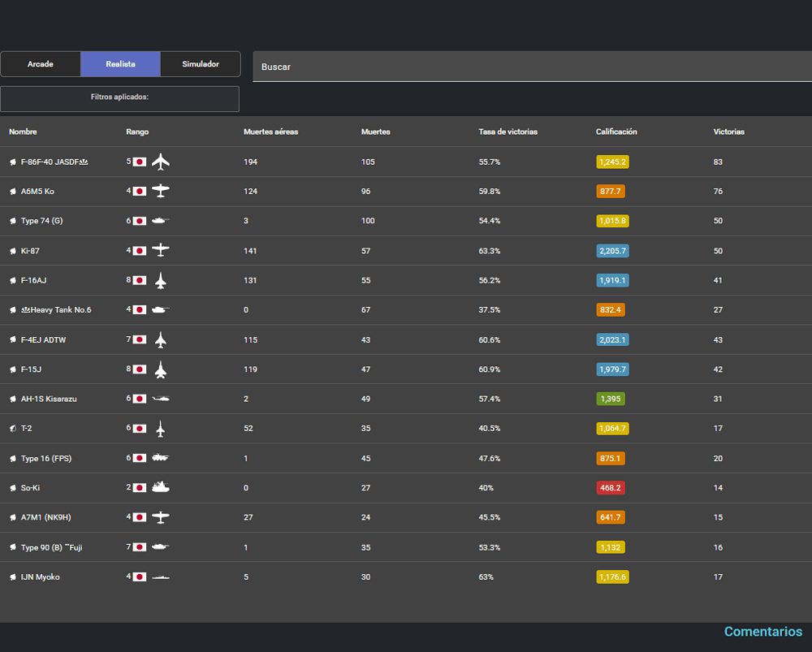Open the Filtros aplicados box
The width and height of the screenshot is (812, 652).
[x=119, y=99]
